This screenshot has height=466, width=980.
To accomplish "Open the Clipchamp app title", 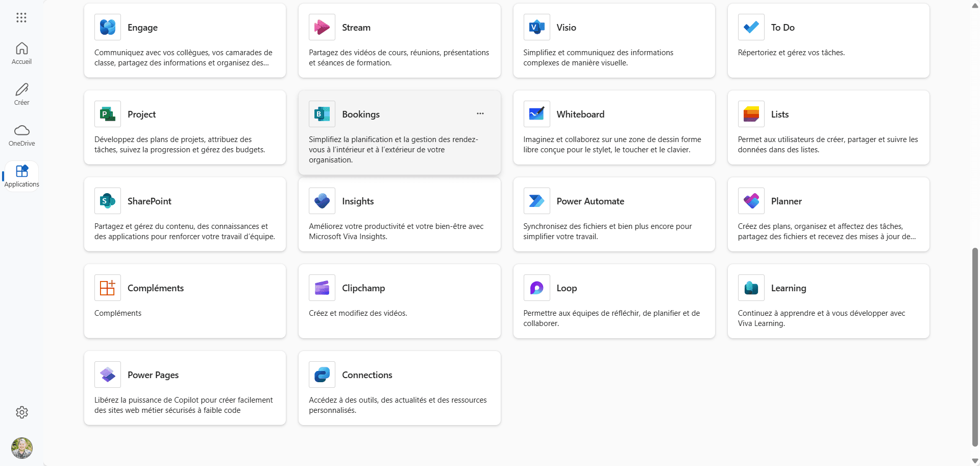I will click(363, 288).
